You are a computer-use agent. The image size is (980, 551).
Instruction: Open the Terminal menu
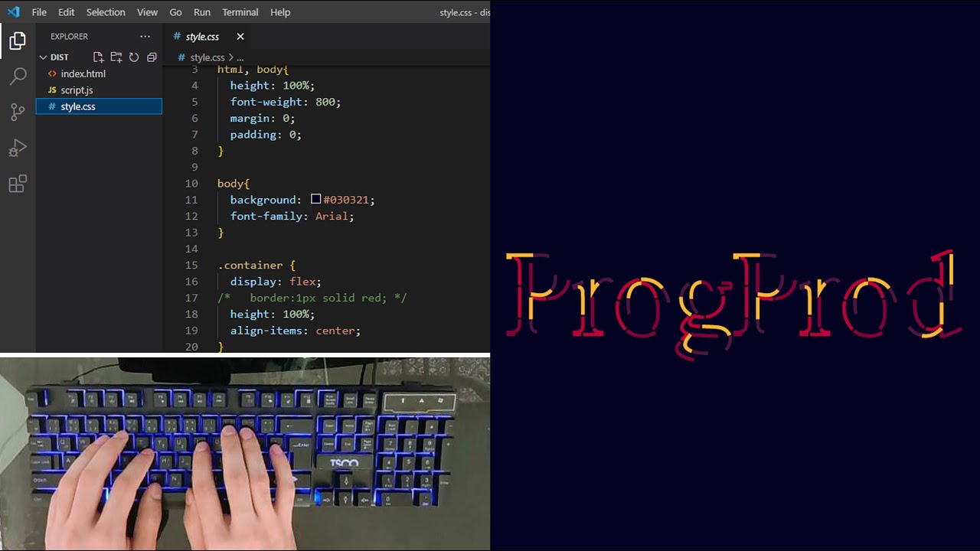click(240, 12)
